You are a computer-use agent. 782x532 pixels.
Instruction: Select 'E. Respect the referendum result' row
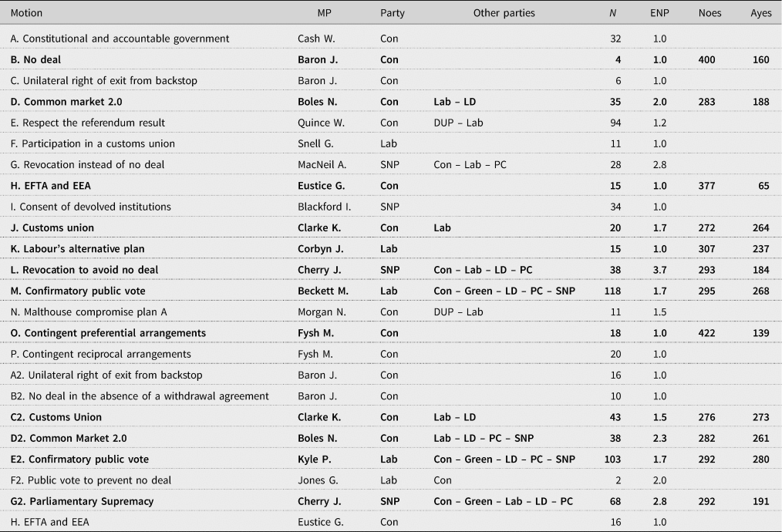click(88, 123)
